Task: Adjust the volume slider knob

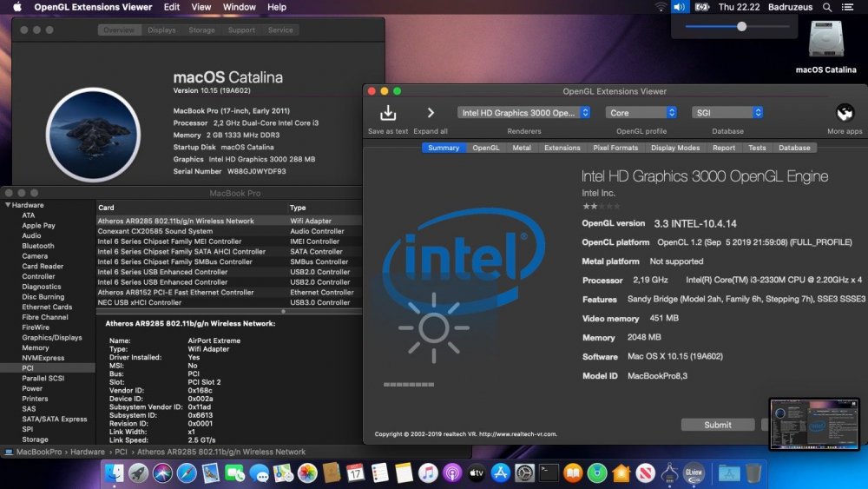Action: 742,26
